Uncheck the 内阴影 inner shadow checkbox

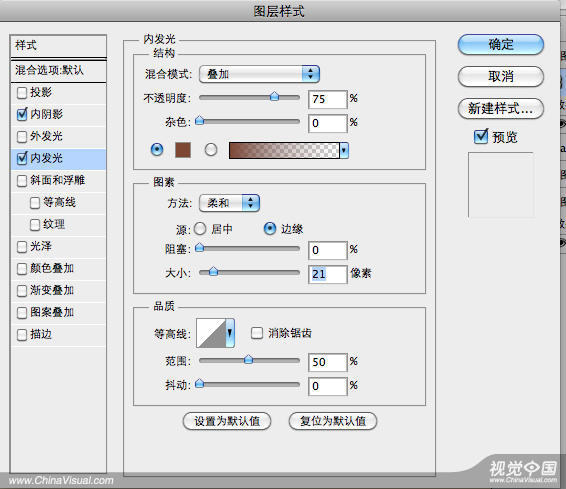(x=22, y=114)
